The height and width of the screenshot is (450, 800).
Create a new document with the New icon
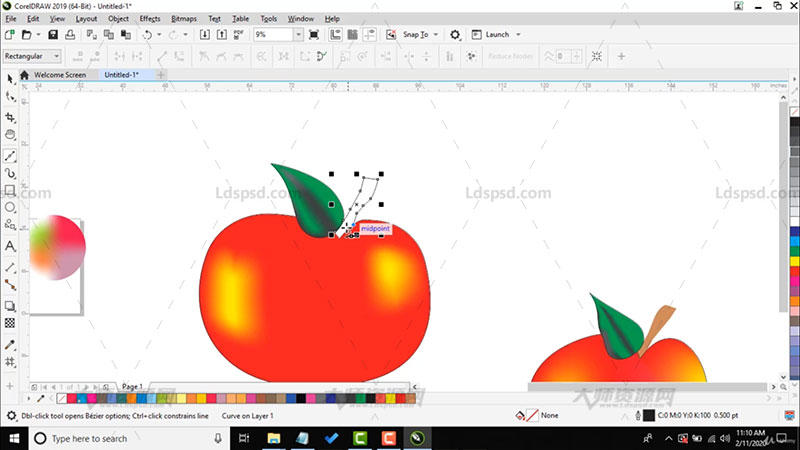click(10, 35)
